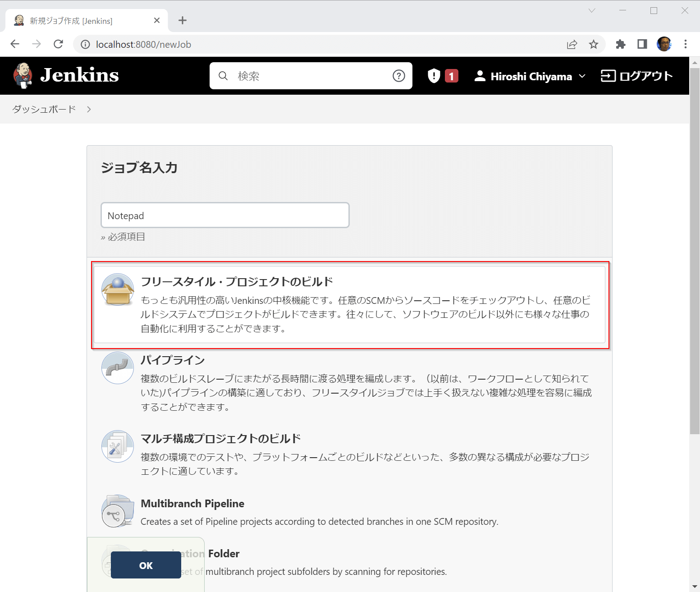The height and width of the screenshot is (592, 700).
Task: Open the search help question mark icon
Action: pyautogui.click(x=398, y=76)
